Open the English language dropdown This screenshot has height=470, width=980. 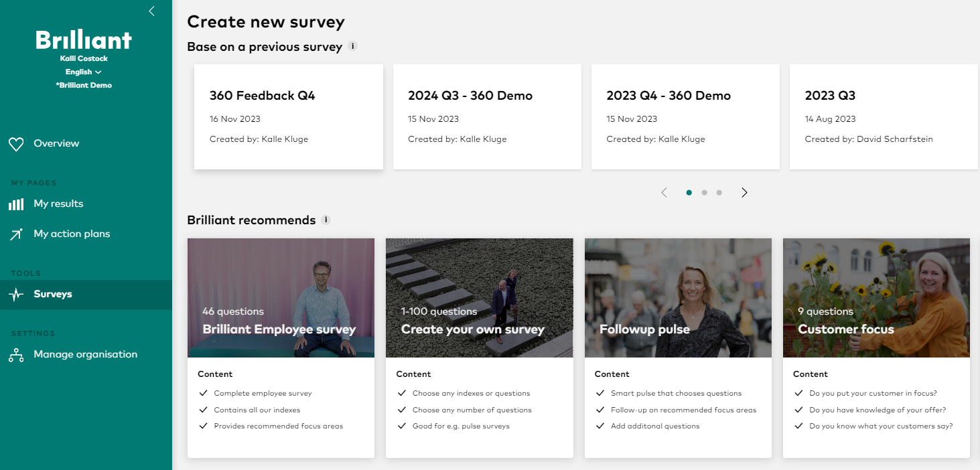click(83, 72)
